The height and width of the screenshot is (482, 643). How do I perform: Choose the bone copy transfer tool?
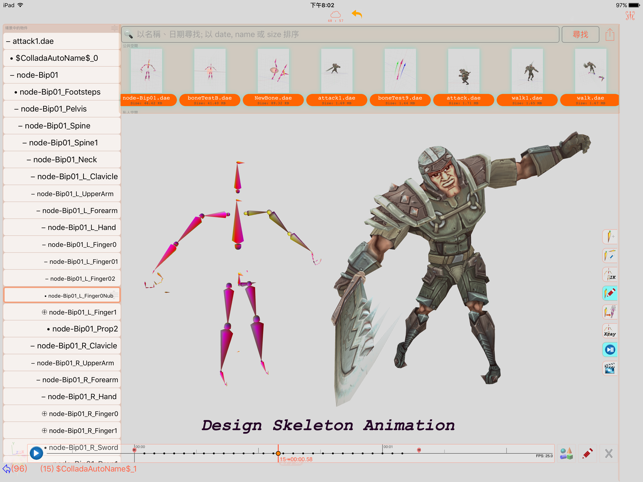point(609,312)
